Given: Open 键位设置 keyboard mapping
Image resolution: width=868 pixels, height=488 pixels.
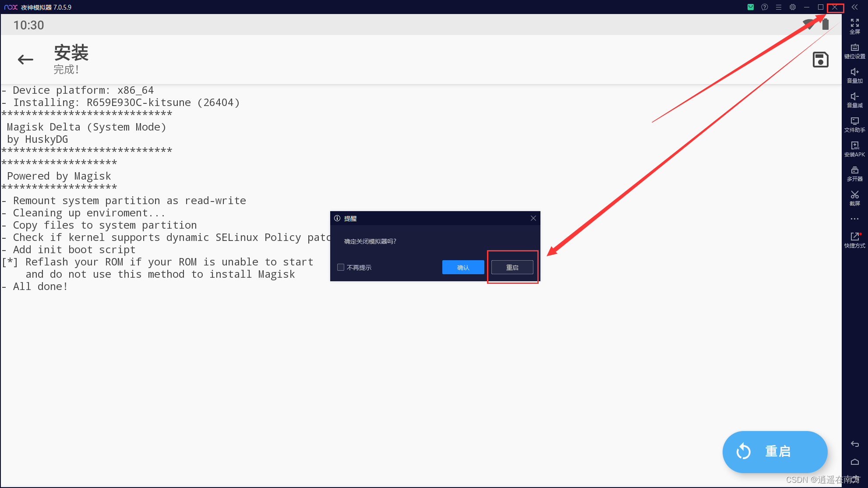Looking at the screenshot, I should [854, 51].
